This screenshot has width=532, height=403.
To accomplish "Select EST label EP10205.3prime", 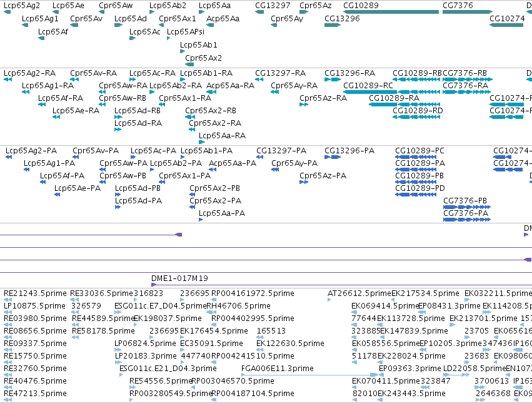I will tap(451, 344).
